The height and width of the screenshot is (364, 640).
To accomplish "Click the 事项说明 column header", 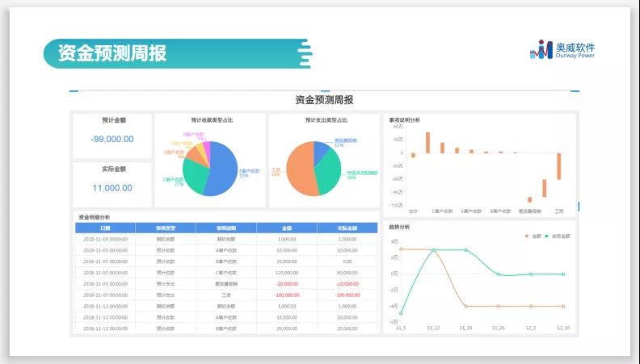I will (226, 228).
